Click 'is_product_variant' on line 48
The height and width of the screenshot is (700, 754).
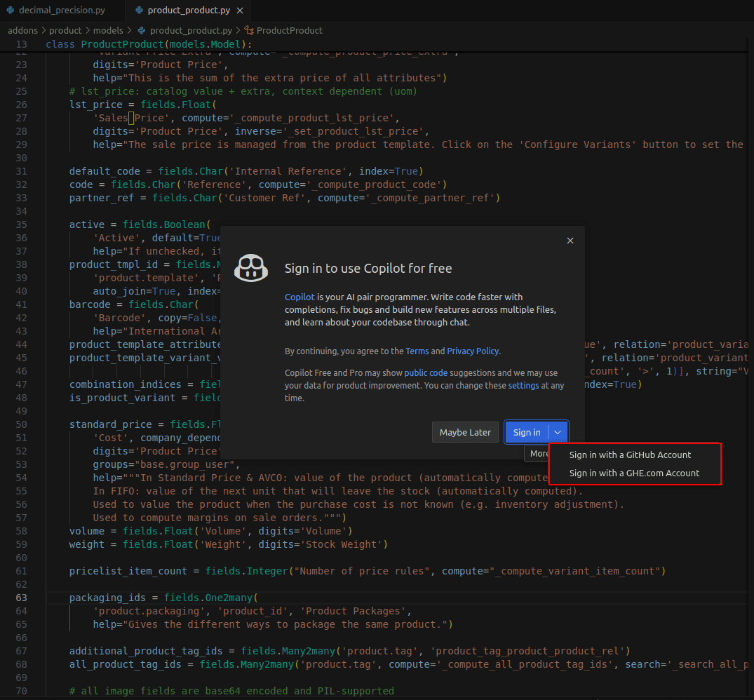click(x=122, y=398)
